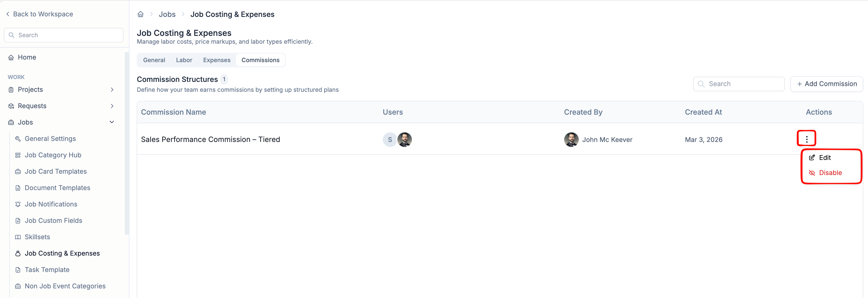Go to Jobs in the breadcrumb
This screenshot has height=298, width=868.
tap(167, 14)
